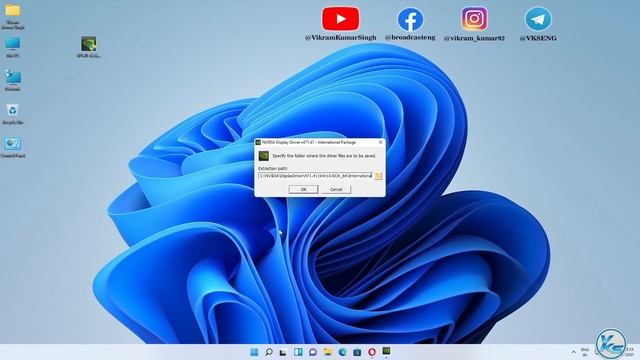Open the Windows Start menu
Screen dimensions: 640x360
254,352
